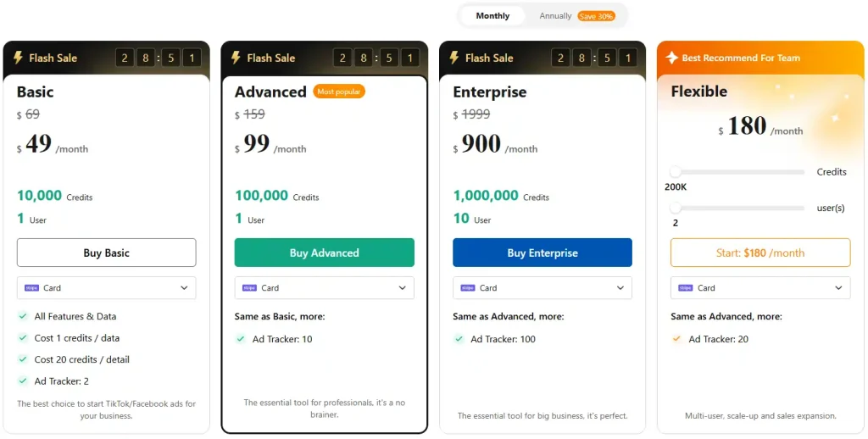Click the Start: $180 /month button
Screen dimensions: 868x439
pyautogui.click(x=759, y=253)
